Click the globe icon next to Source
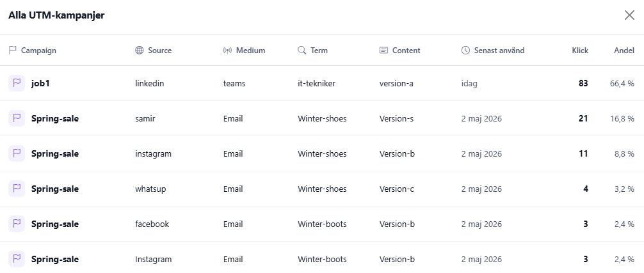The height and width of the screenshot is (273, 644). pyautogui.click(x=139, y=51)
